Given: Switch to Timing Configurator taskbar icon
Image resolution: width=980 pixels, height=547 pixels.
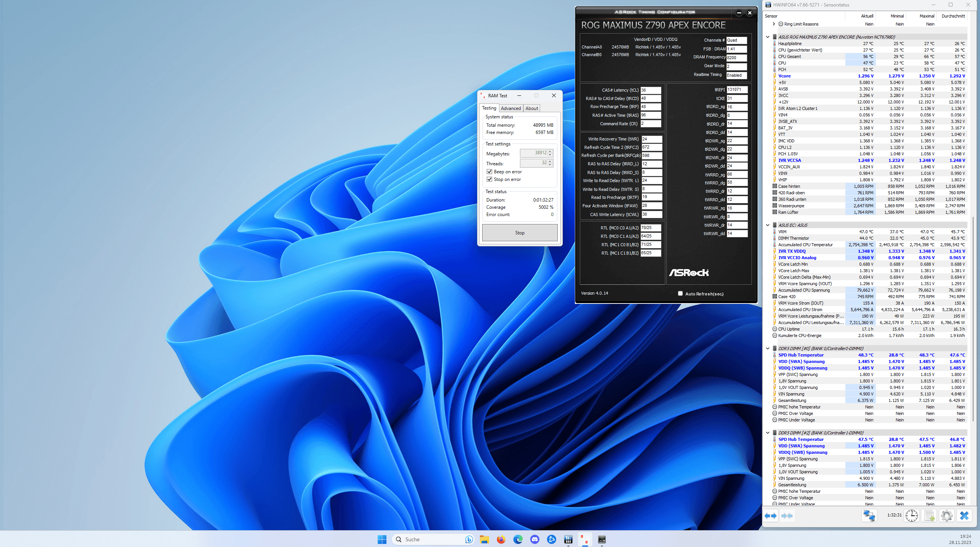Looking at the screenshot, I should click(x=602, y=539).
